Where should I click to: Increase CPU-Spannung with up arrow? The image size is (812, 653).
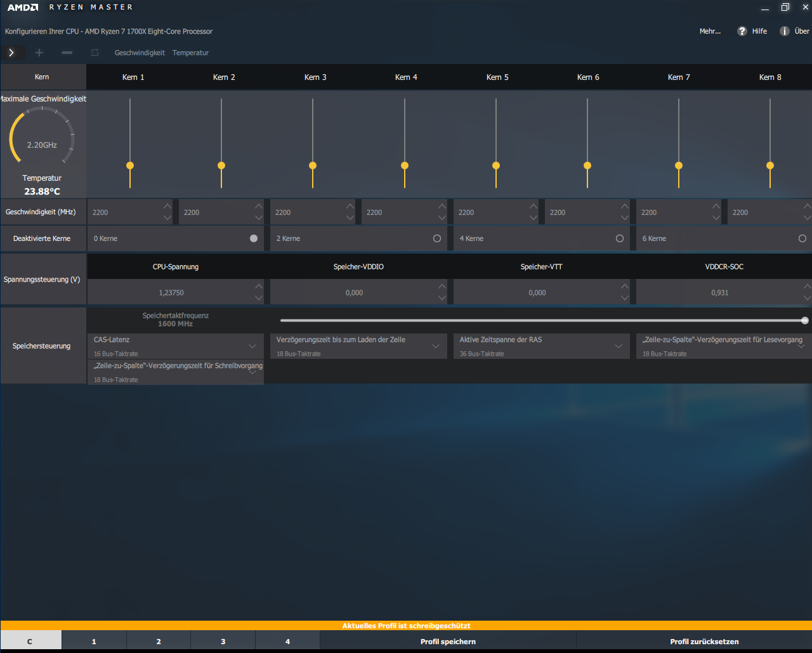259,287
